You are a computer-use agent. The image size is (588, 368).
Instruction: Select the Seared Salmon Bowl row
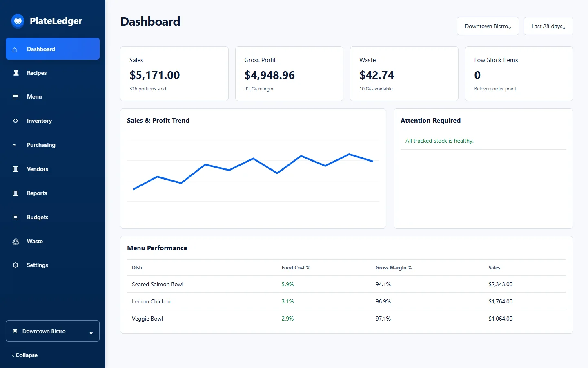(347, 284)
